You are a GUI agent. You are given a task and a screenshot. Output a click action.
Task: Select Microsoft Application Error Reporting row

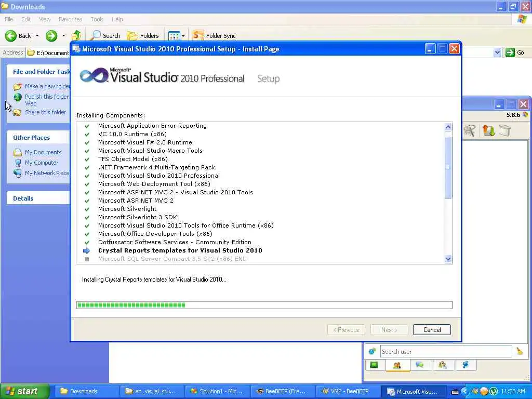coord(152,126)
